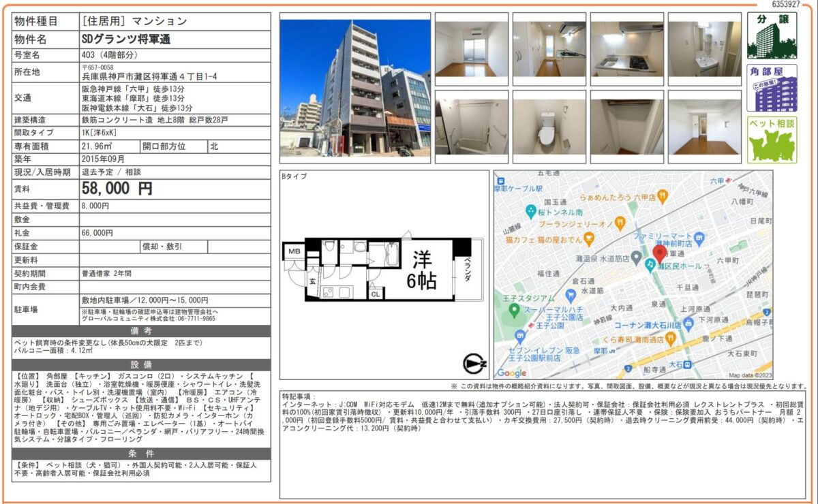The width and height of the screenshot is (818, 504).
Task: Open the bathroom with handrails photo
Action: click(471, 127)
